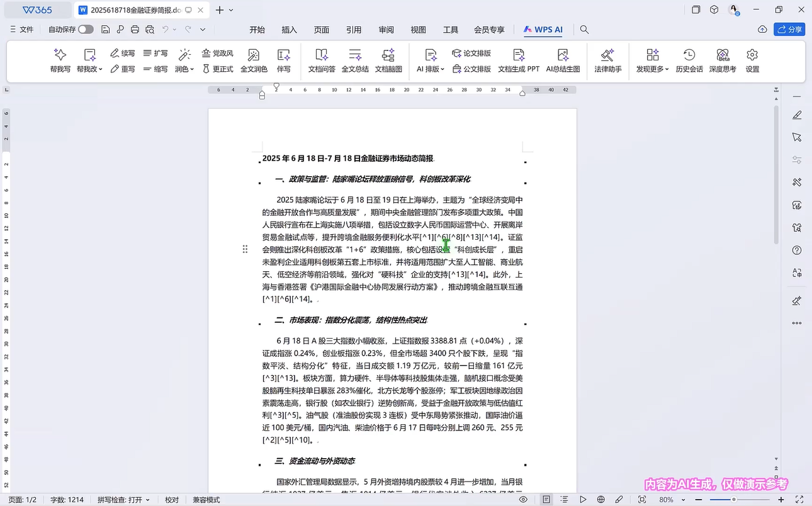Generate a 文档脑图 mind map
Screen dimensions: 812x506
click(388, 61)
